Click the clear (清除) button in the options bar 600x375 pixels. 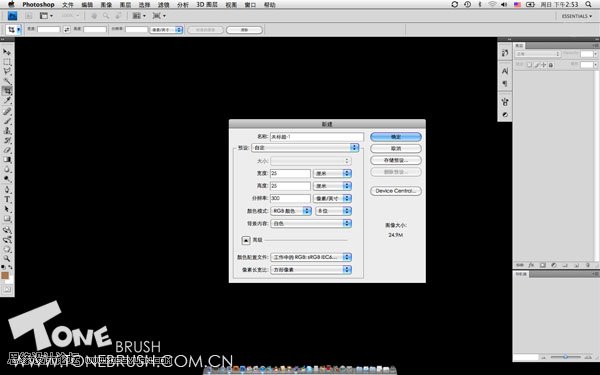click(244, 30)
